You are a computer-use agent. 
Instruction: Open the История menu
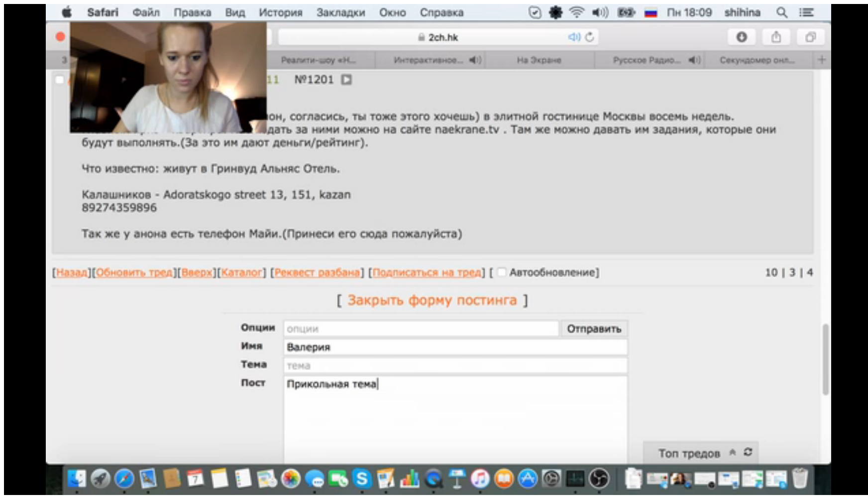pyautogui.click(x=281, y=12)
